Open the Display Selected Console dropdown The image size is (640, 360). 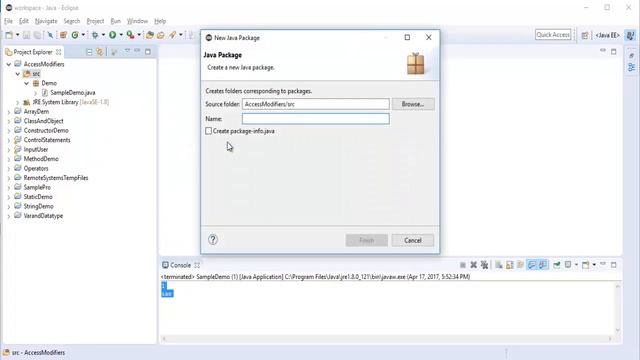(x=576, y=265)
